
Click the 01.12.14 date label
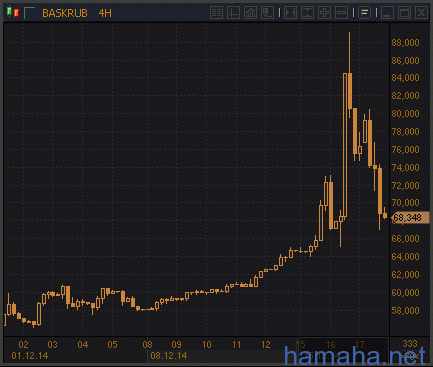point(30,356)
